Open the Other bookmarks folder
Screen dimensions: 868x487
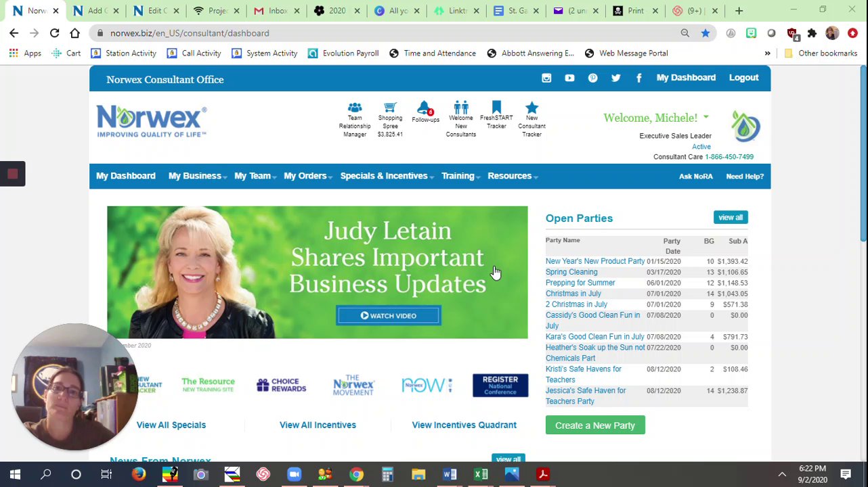821,53
